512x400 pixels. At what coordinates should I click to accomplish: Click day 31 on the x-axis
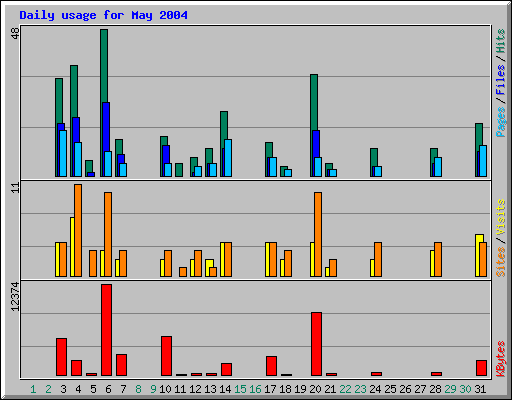click(480, 389)
